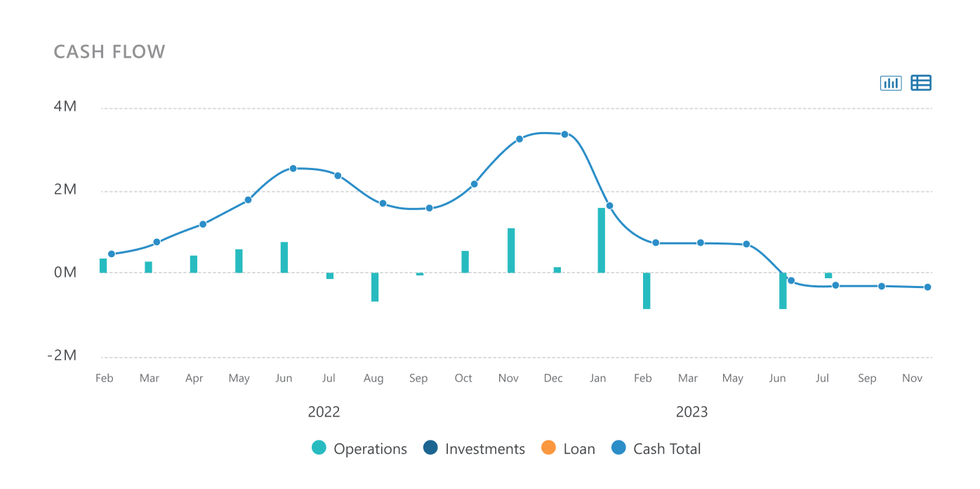Click the Operations bar for Jun 2022
The height and width of the screenshot is (489, 980).
(x=284, y=257)
